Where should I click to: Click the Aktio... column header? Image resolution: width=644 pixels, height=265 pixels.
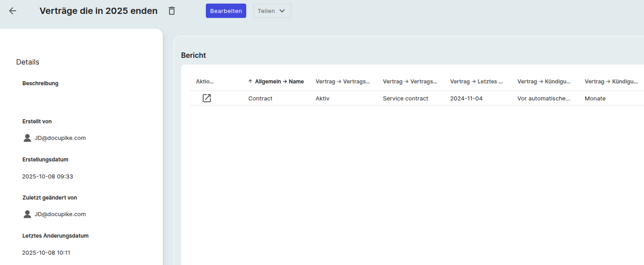point(205,81)
